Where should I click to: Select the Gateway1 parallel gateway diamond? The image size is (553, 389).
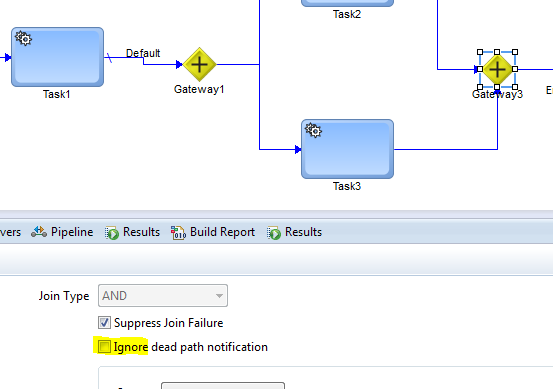click(199, 65)
